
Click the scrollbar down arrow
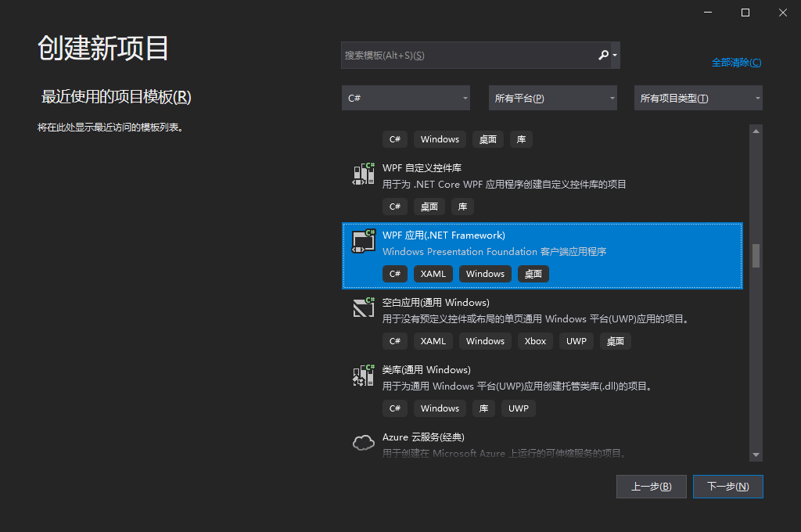point(756,455)
